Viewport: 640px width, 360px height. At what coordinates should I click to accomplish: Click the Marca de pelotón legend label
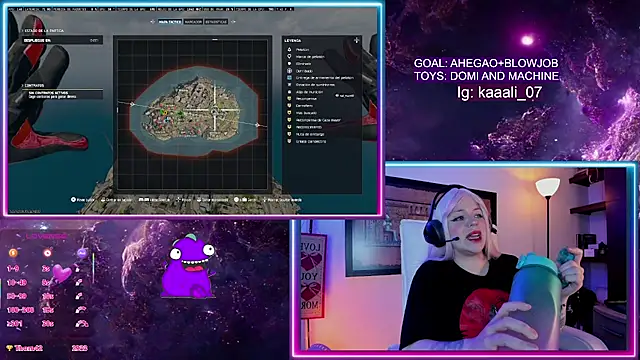pyautogui.click(x=310, y=57)
